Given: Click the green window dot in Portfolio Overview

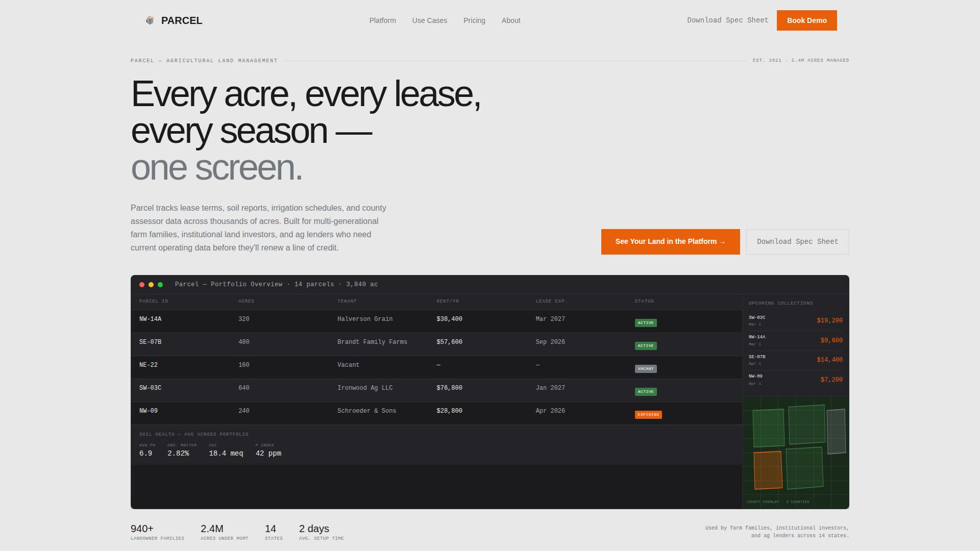Looking at the screenshot, I should pyautogui.click(x=160, y=285).
